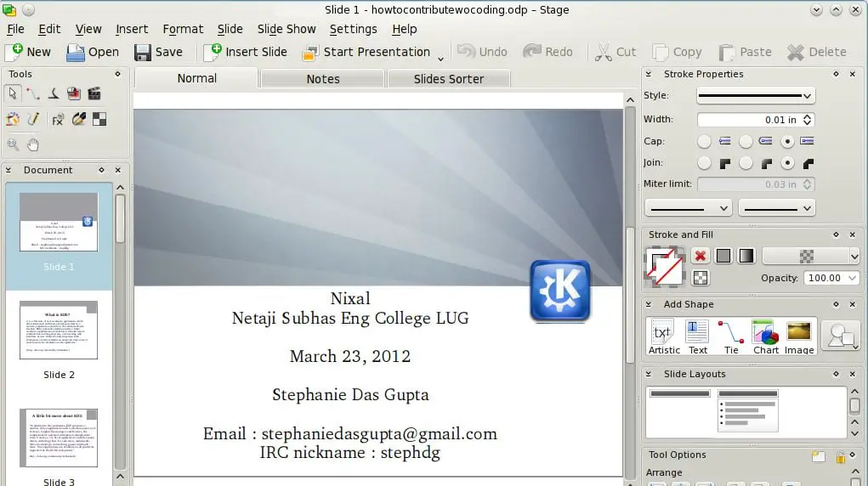Collapse the Stroke Properties panel

coord(648,74)
